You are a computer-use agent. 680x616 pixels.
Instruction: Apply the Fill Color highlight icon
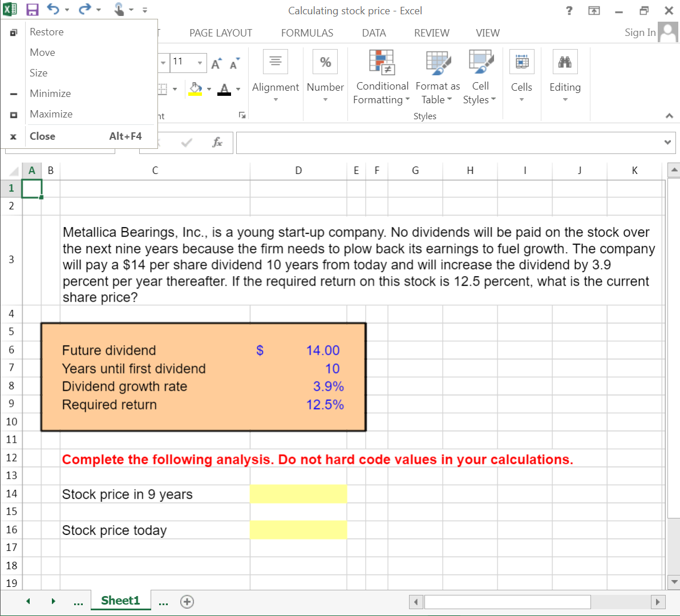[194, 89]
